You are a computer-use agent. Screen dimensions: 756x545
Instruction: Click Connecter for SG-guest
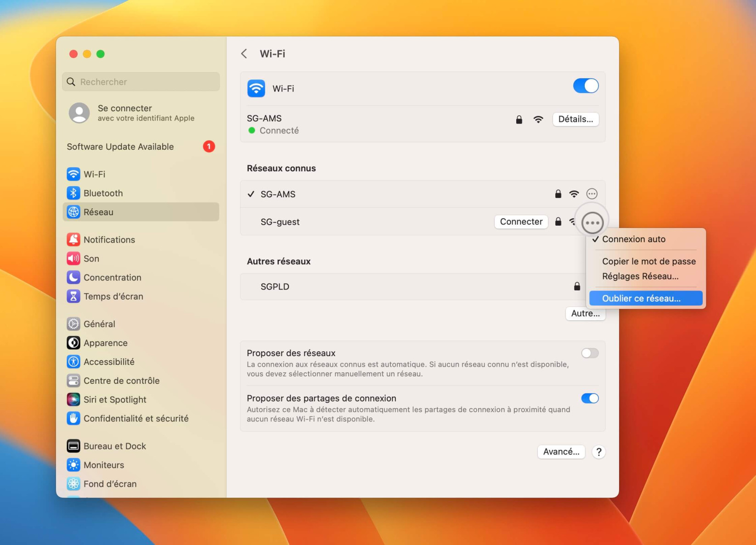(521, 221)
